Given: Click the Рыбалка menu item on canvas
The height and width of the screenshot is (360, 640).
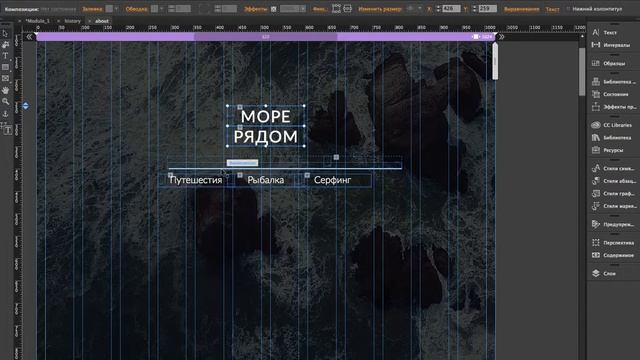Looking at the screenshot, I should 266,180.
